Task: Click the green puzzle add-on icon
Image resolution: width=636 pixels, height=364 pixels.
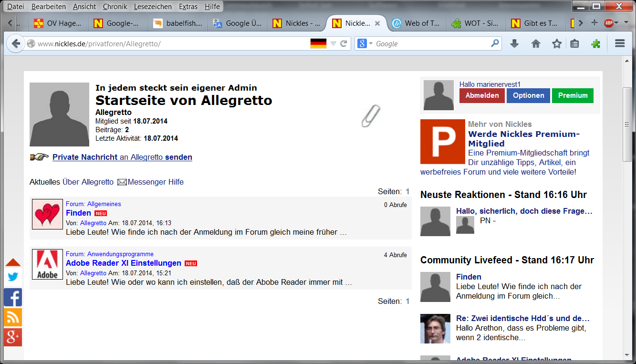Action: (x=595, y=44)
